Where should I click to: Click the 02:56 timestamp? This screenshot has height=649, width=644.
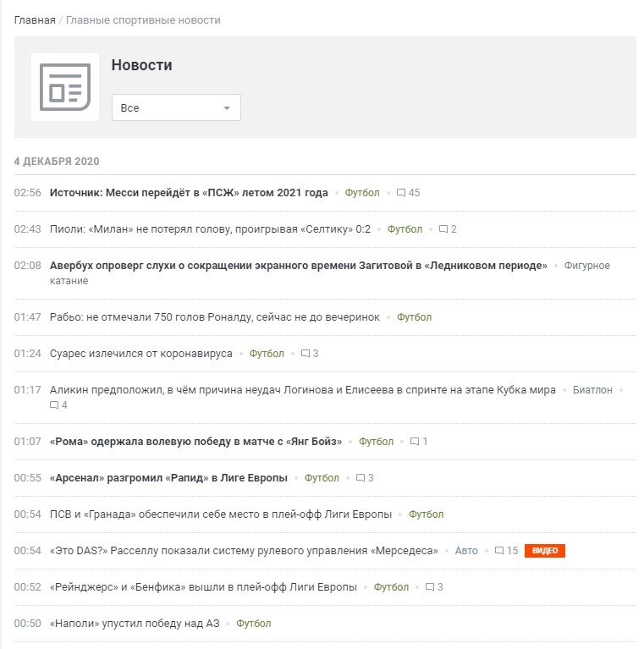click(x=28, y=192)
